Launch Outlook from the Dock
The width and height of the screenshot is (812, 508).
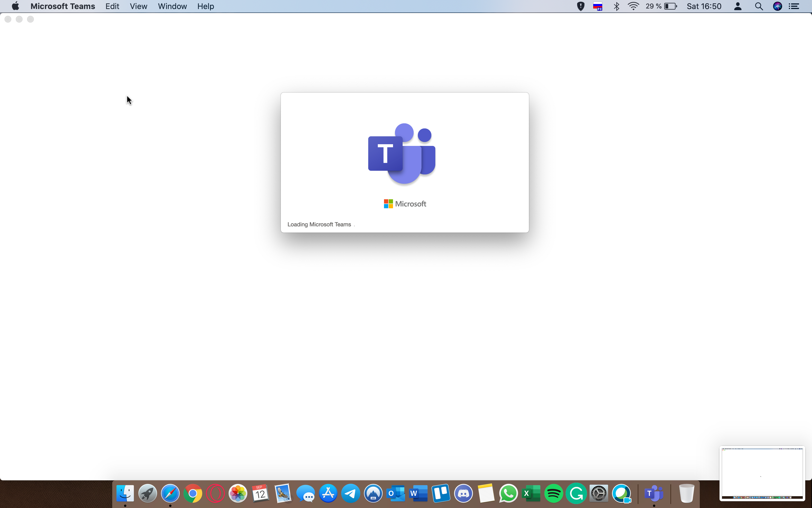(x=396, y=493)
